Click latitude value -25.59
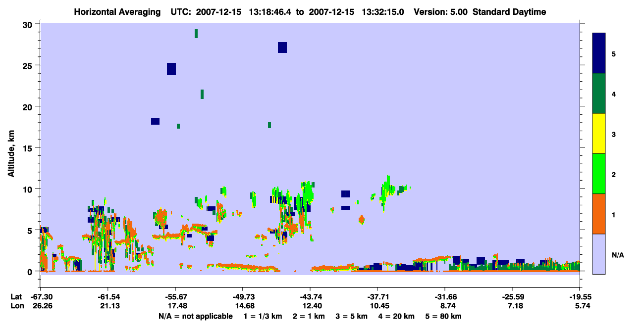This screenshot has height=330, width=644. point(512,297)
